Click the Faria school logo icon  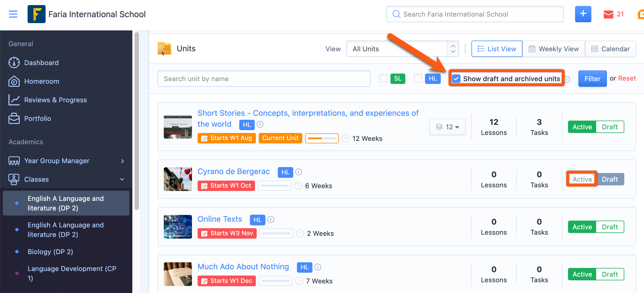coord(36,14)
